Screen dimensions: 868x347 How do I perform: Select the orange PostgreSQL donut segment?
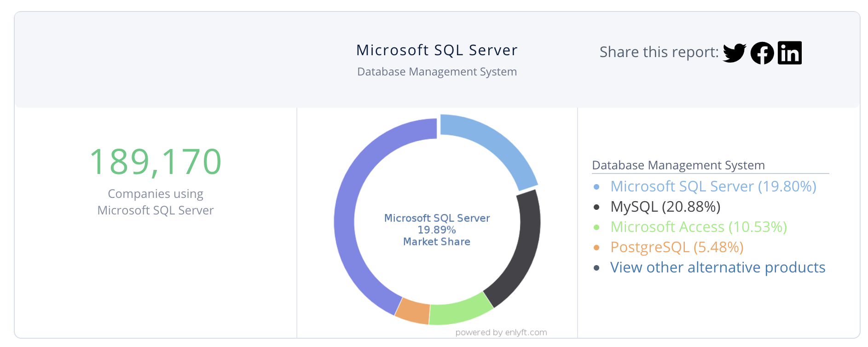pyautogui.click(x=412, y=311)
